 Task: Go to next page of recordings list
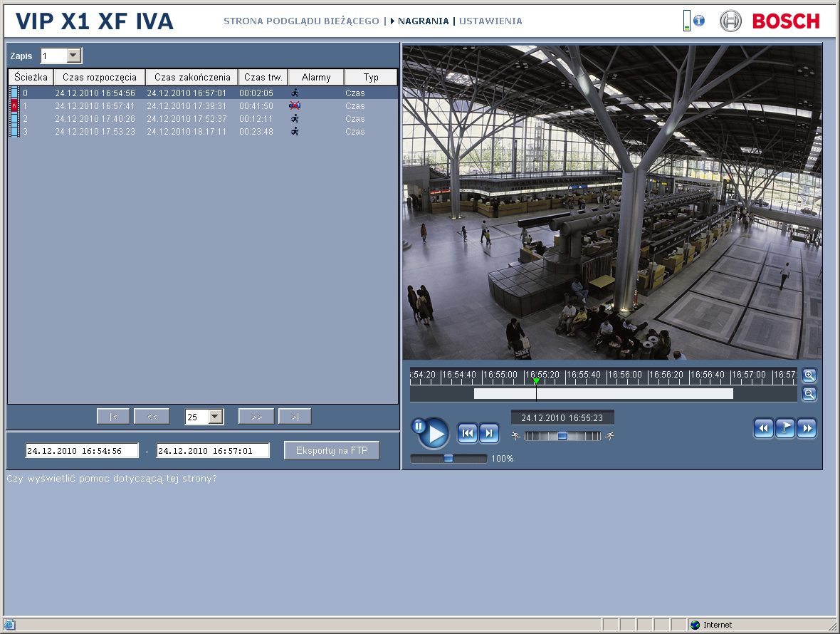tap(256, 417)
